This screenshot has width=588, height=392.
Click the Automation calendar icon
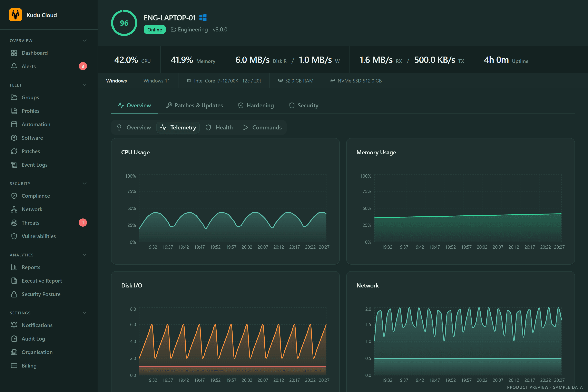(14, 124)
